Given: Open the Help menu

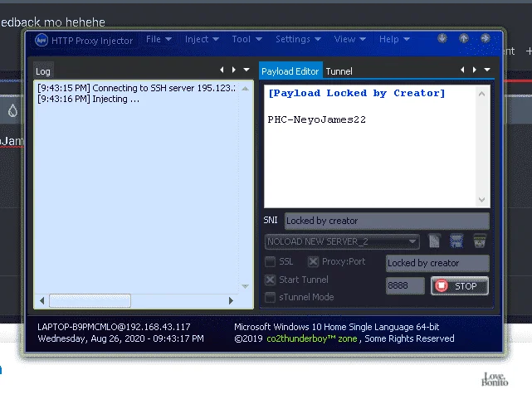Looking at the screenshot, I should coord(394,39).
